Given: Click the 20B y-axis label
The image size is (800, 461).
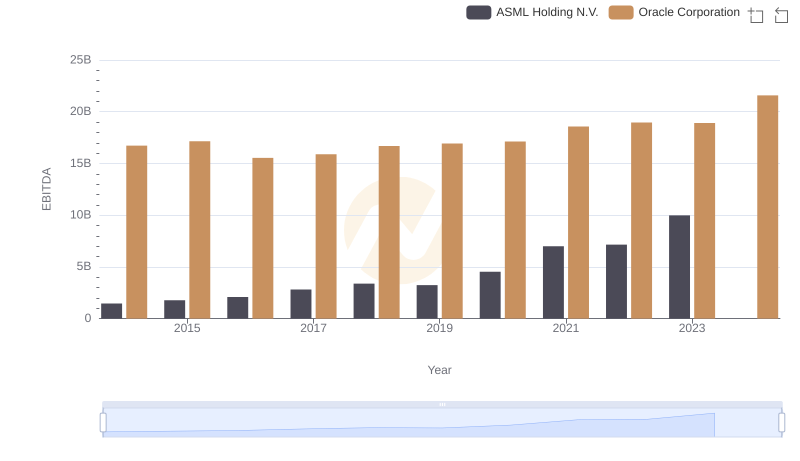Looking at the screenshot, I should click(x=81, y=111).
